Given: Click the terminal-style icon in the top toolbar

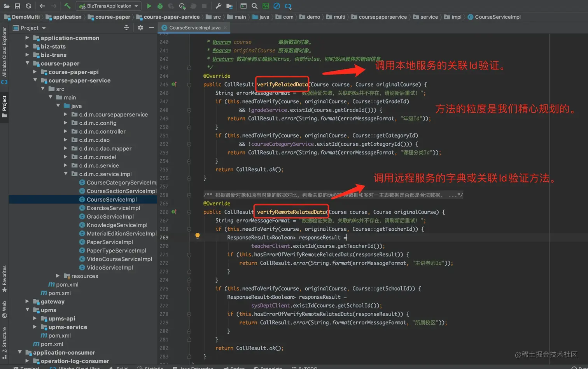Looking at the screenshot, I should (243, 6).
